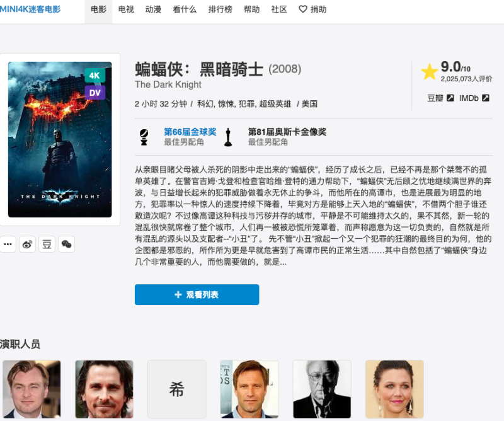Share via the WeChat icon
The width and height of the screenshot is (504, 421).
pos(66,245)
